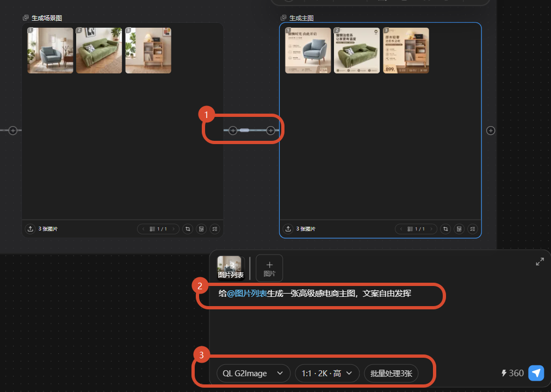Click the save icon in 生成场景图 panel
This screenshot has width=551, height=392.
pyautogui.click(x=201, y=229)
